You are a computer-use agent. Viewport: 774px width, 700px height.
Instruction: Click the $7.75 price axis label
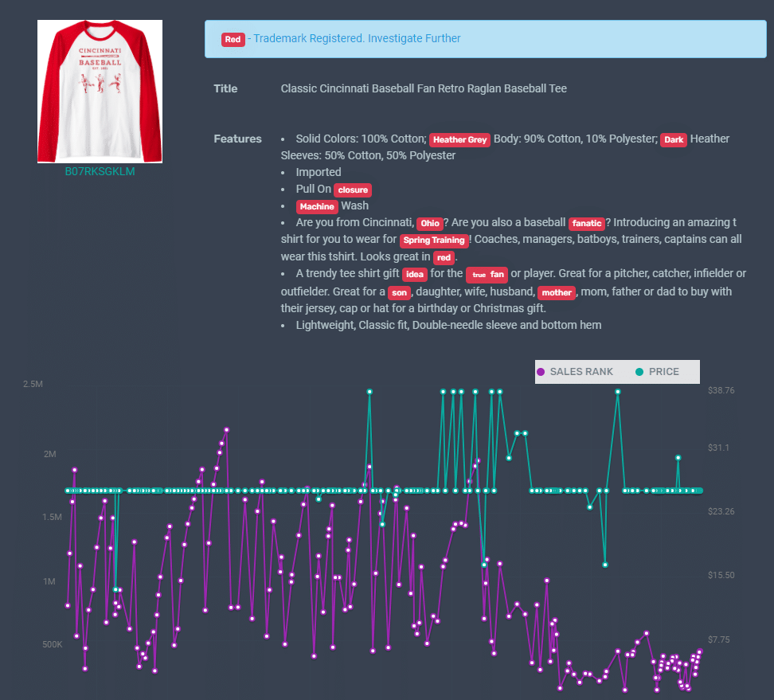pyautogui.click(x=719, y=639)
